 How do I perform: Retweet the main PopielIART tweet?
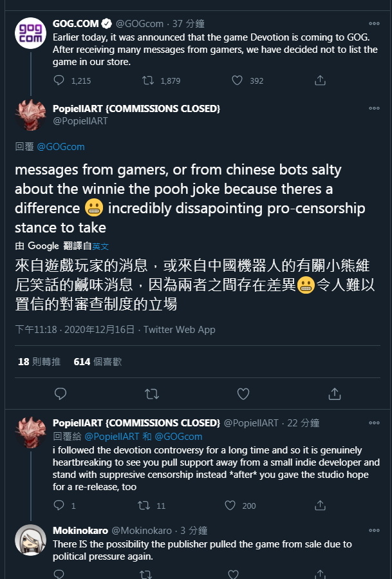(152, 394)
